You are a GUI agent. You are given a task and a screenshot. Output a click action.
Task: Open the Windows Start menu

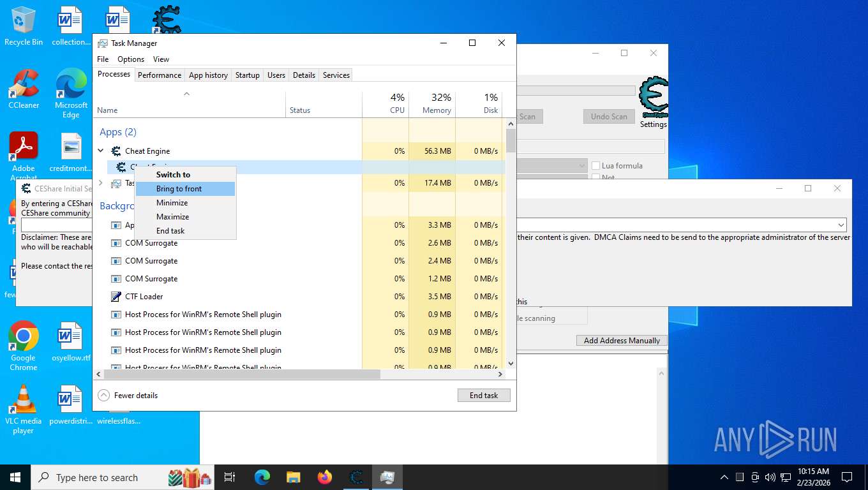(15, 477)
